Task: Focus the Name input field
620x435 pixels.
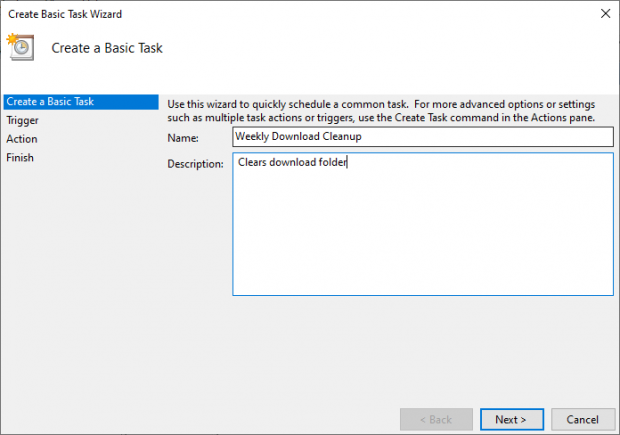Action: [x=423, y=137]
